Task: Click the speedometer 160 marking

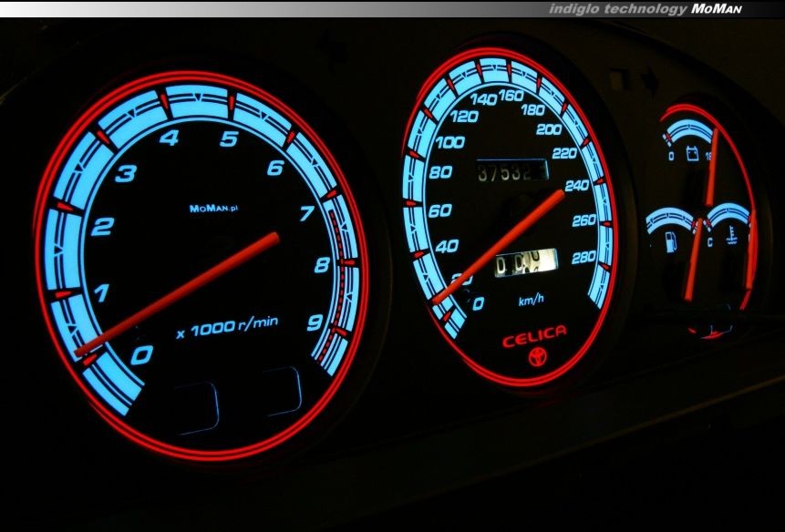Action: [x=511, y=95]
